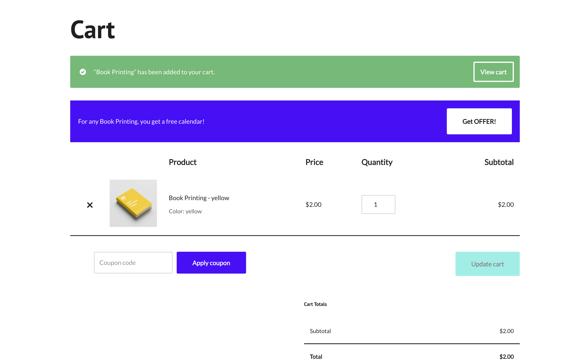Click the Quantity column header
Screen dimensions: 588x364
coord(377,162)
